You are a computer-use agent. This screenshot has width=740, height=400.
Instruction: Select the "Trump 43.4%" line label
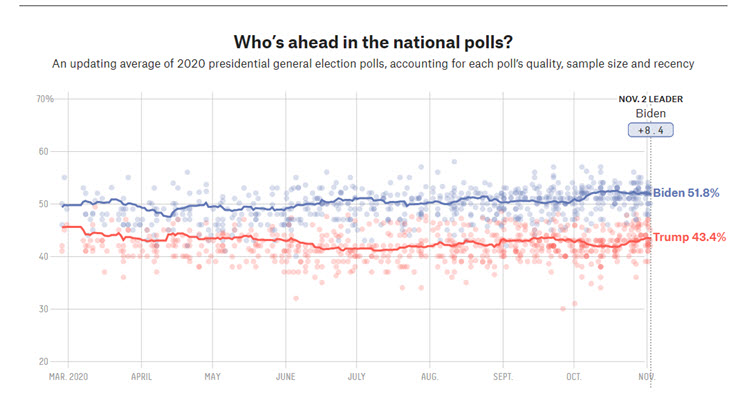click(x=688, y=237)
